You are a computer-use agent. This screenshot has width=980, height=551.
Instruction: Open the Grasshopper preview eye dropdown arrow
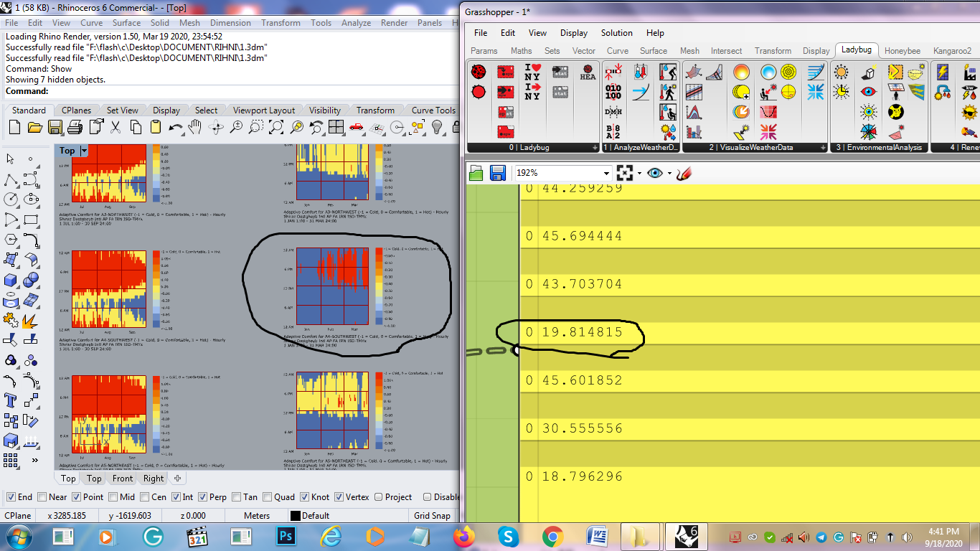pyautogui.click(x=669, y=173)
